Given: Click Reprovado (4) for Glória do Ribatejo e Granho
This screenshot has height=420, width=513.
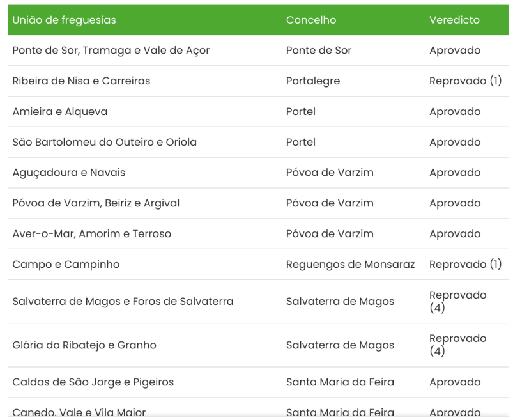Looking at the screenshot, I should (x=457, y=345).
